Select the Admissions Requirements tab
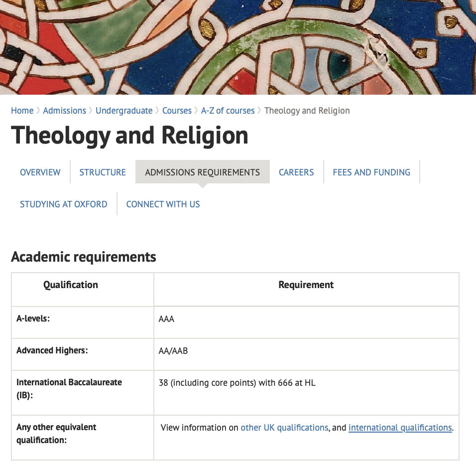This screenshot has height=467, width=476. pyautogui.click(x=203, y=172)
